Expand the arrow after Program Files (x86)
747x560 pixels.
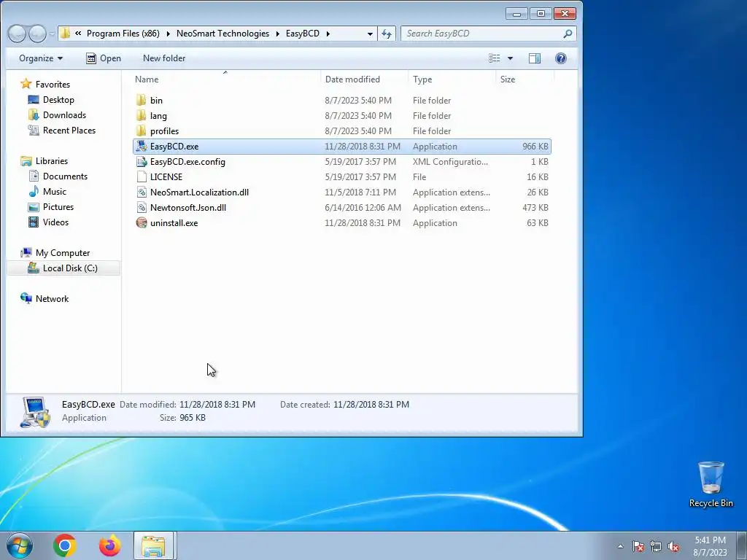[x=168, y=34]
